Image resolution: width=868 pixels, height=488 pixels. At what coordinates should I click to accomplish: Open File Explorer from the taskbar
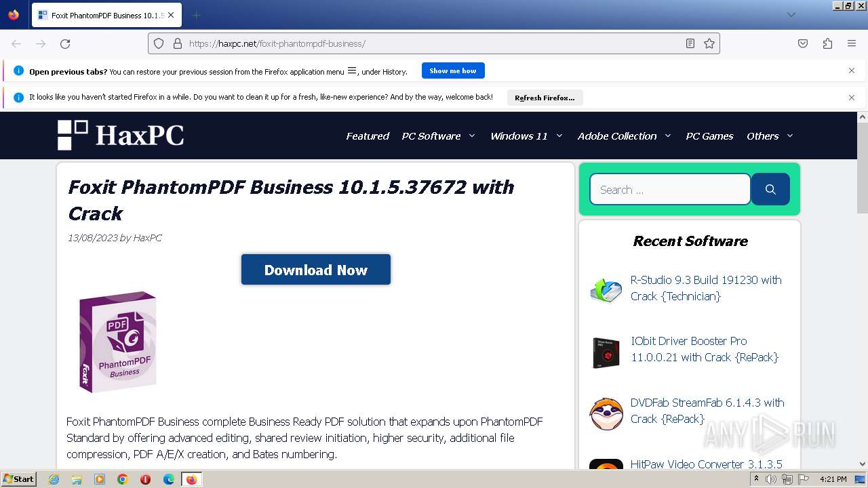tap(77, 479)
